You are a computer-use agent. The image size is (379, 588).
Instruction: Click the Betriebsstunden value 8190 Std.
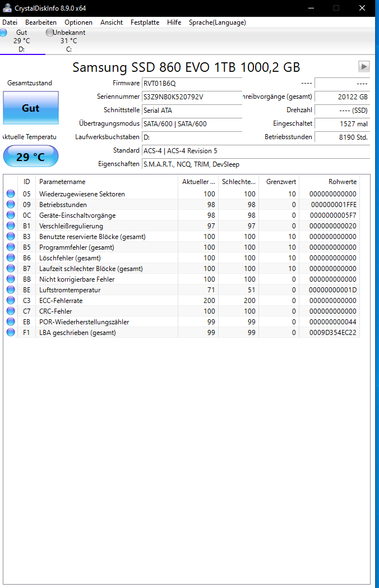tap(342, 137)
